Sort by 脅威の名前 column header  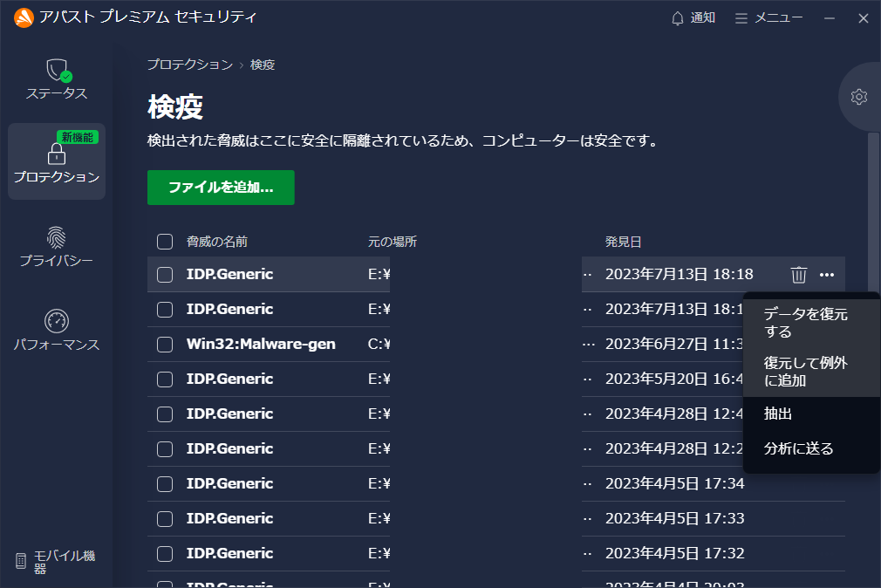click(217, 242)
